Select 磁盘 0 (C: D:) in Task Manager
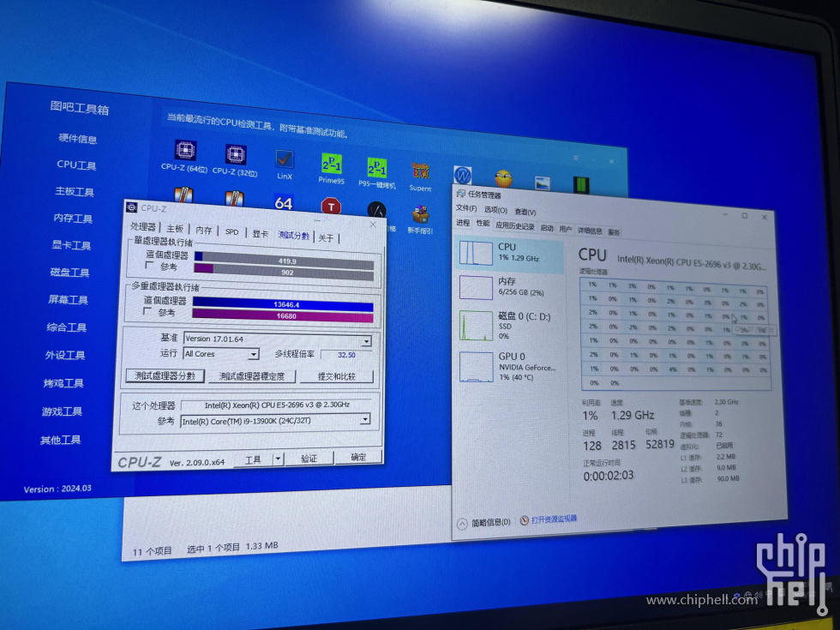840x630 pixels. (512, 326)
